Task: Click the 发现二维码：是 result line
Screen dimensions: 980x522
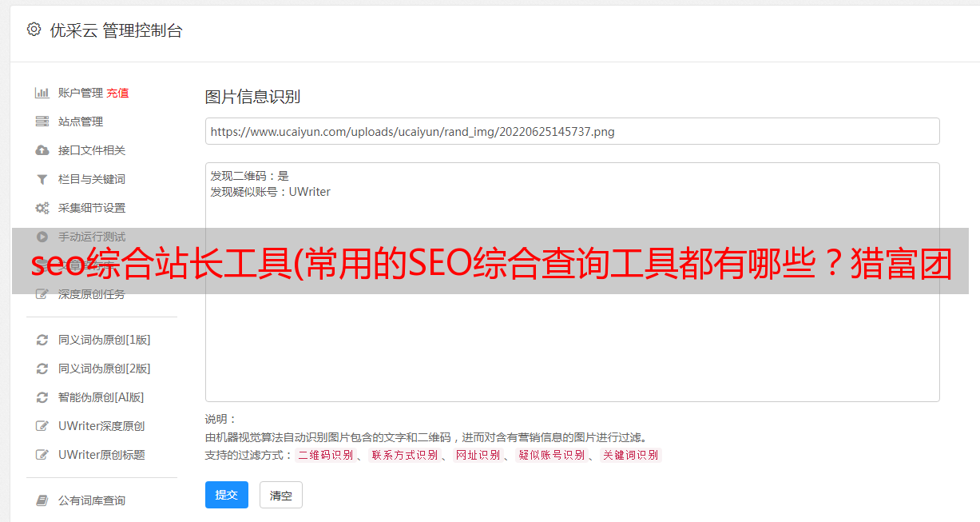Action: point(249,176)
